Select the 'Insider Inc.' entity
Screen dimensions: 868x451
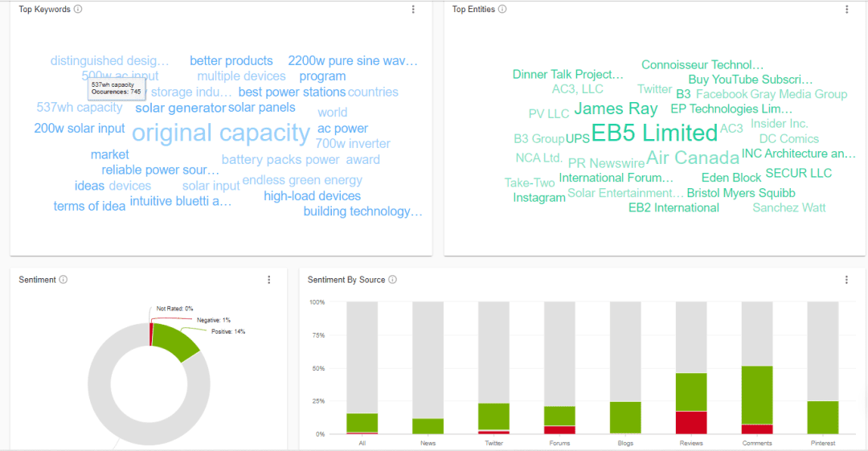780,124
